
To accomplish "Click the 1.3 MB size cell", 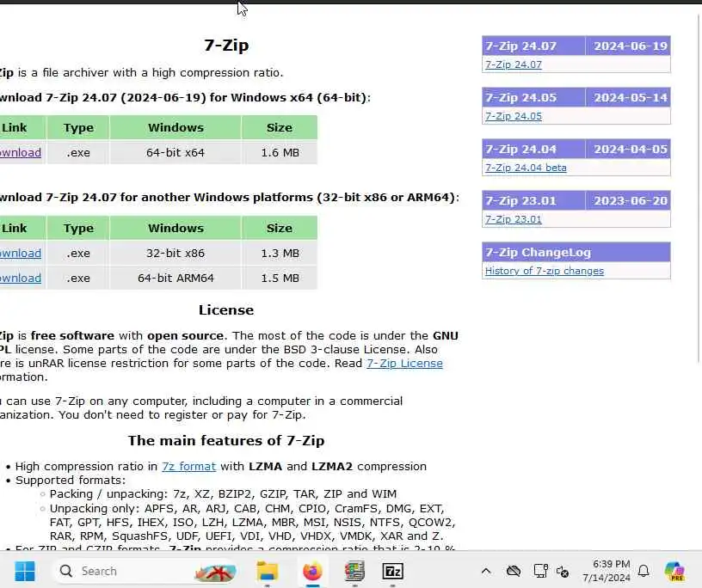I will click(280, 254).
